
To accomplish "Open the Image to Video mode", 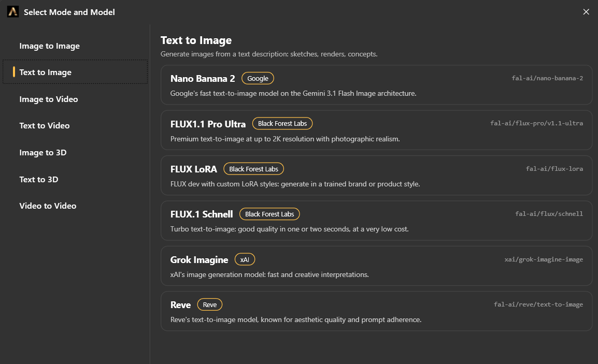I will tap(75, 99).
